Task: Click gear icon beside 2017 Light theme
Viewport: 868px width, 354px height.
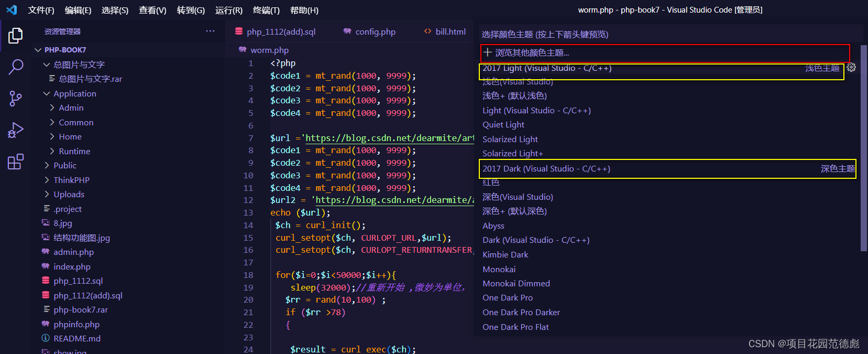Action: [x=851, y=68]
